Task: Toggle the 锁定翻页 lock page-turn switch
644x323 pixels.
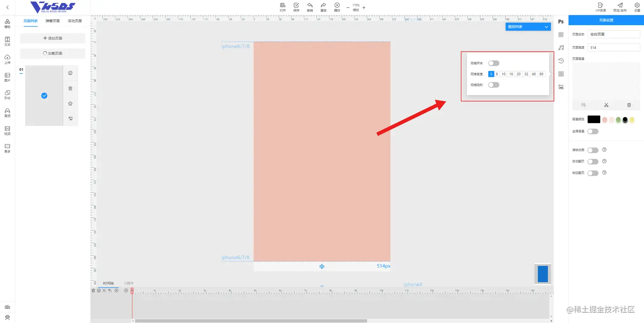Action: 593,173
